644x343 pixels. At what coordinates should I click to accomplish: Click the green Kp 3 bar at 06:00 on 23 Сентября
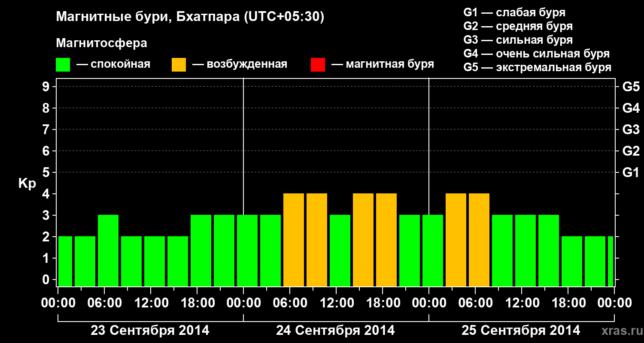[108, 251]
